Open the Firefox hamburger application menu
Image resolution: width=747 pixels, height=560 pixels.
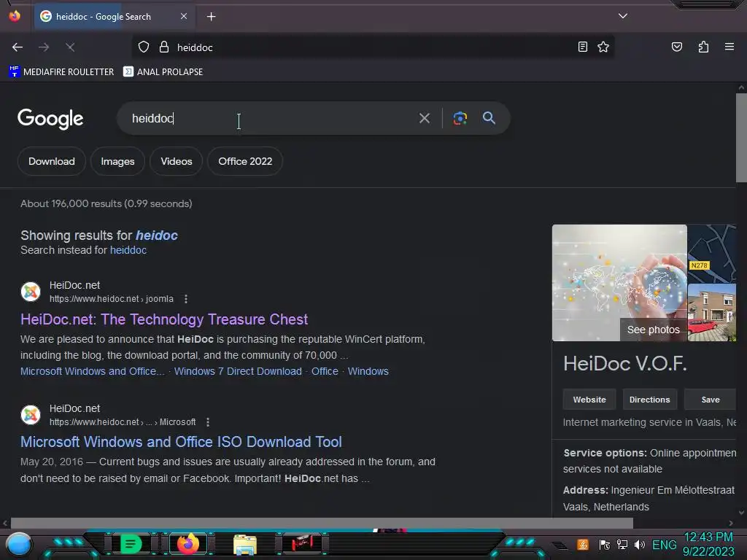point(729,47)
